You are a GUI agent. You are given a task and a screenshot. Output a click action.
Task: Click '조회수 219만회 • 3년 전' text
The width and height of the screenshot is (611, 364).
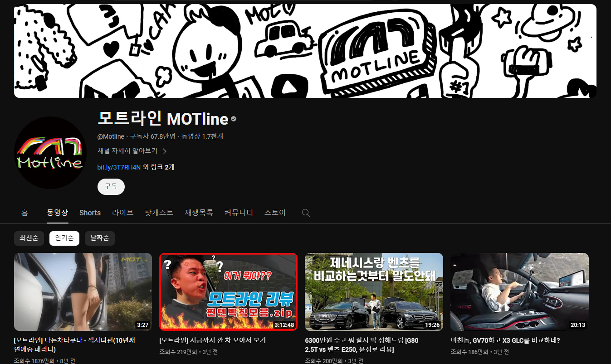pos(189,352)
